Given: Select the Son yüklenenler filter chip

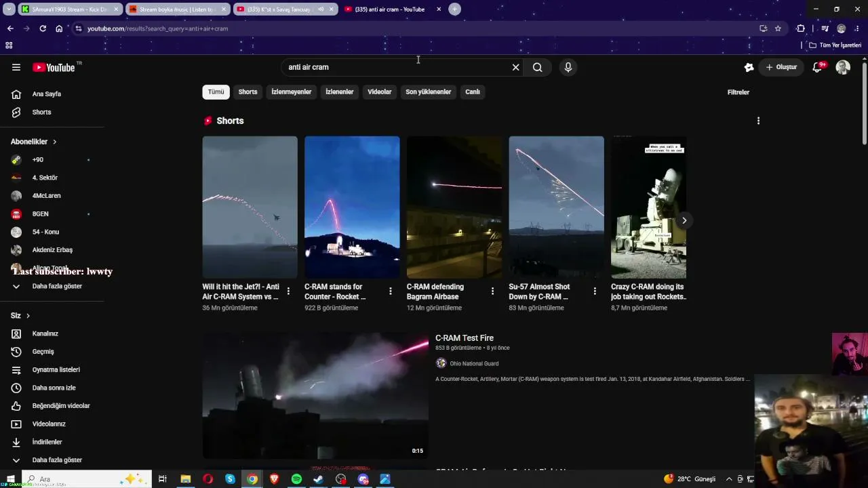Looking at the screenshot, I should (x=428, y=92).
